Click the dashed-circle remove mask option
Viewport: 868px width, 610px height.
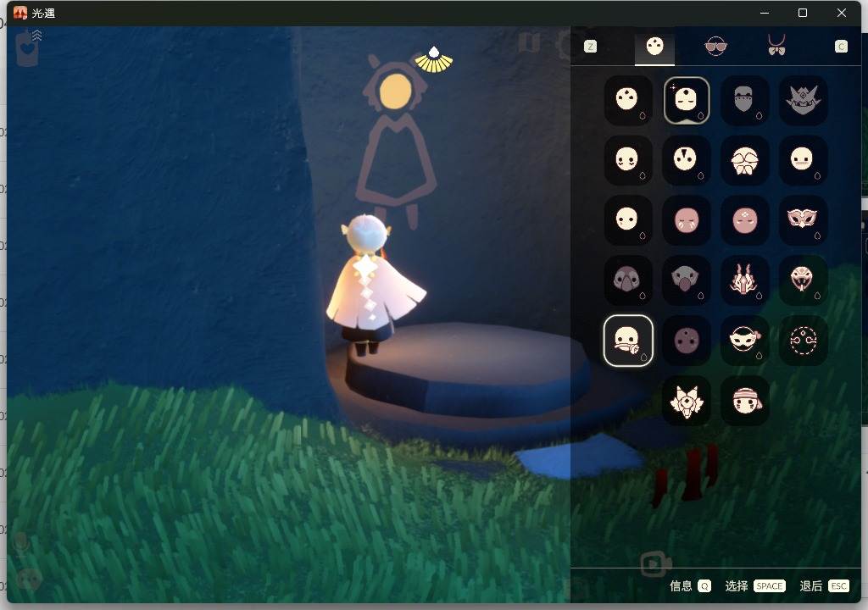pyautogui.click(x=803, y=341)
